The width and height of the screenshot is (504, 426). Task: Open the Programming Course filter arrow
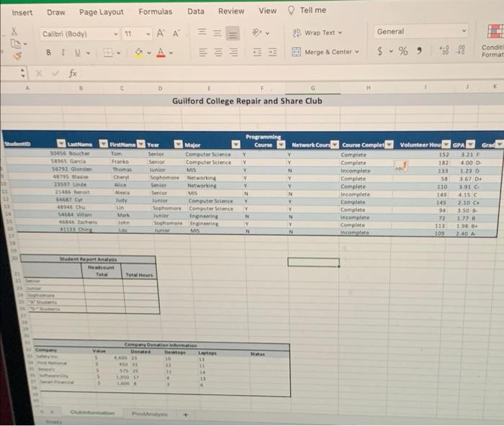tap(282, 145)
